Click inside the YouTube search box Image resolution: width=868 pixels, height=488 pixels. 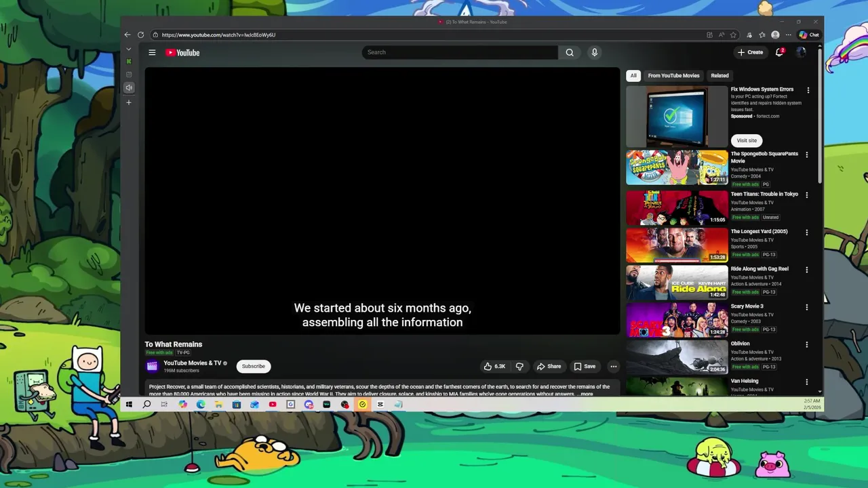(x=460, y=52)
